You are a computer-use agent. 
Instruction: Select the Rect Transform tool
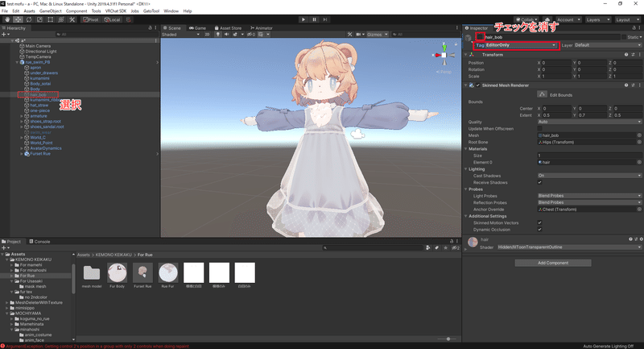point(50,19)
